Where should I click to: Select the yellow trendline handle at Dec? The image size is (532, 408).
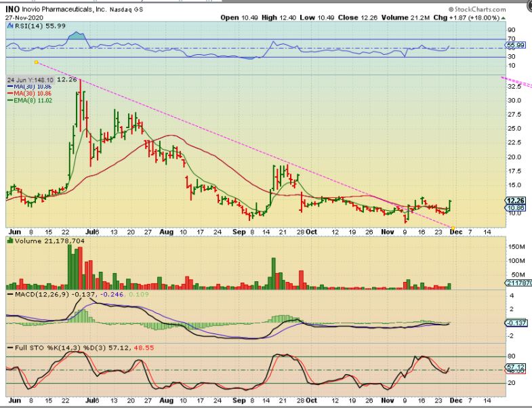pos(453,228)
